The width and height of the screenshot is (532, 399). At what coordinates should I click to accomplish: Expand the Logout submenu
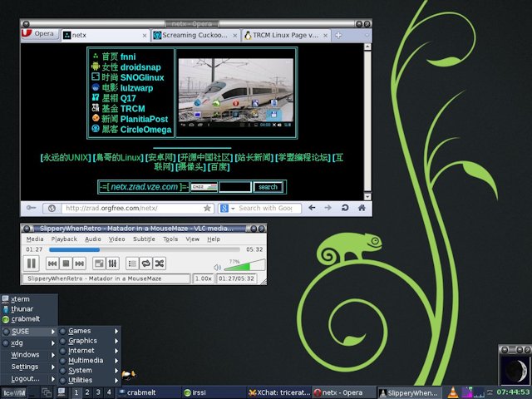[29, 379]
